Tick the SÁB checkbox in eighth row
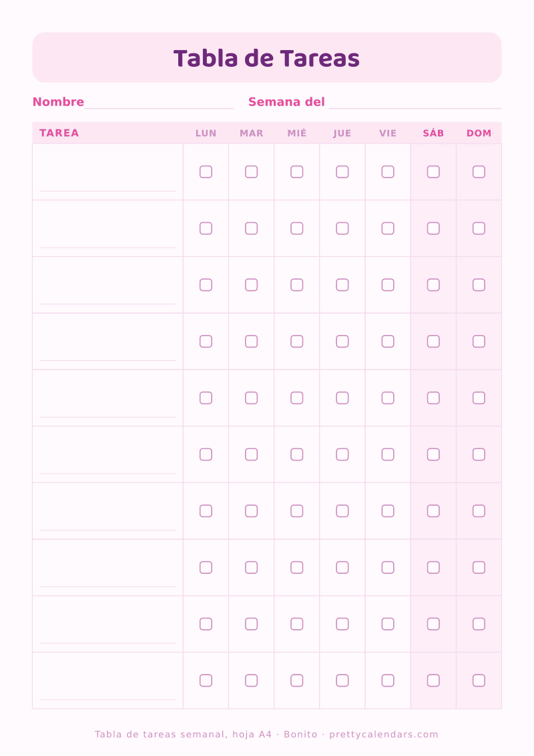The image size is (534, 756). pos(433,567)
